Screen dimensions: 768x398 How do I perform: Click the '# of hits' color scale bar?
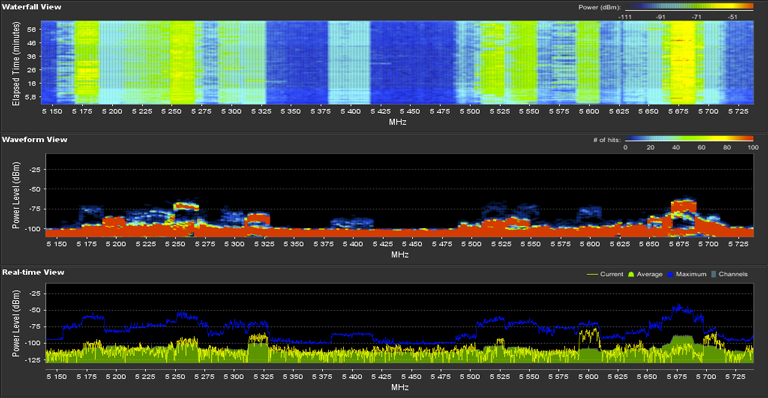tap(689, 139)
